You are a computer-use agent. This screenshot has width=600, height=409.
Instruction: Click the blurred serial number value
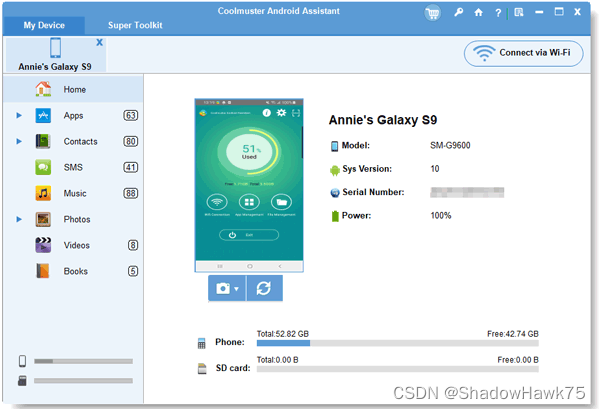467,192
